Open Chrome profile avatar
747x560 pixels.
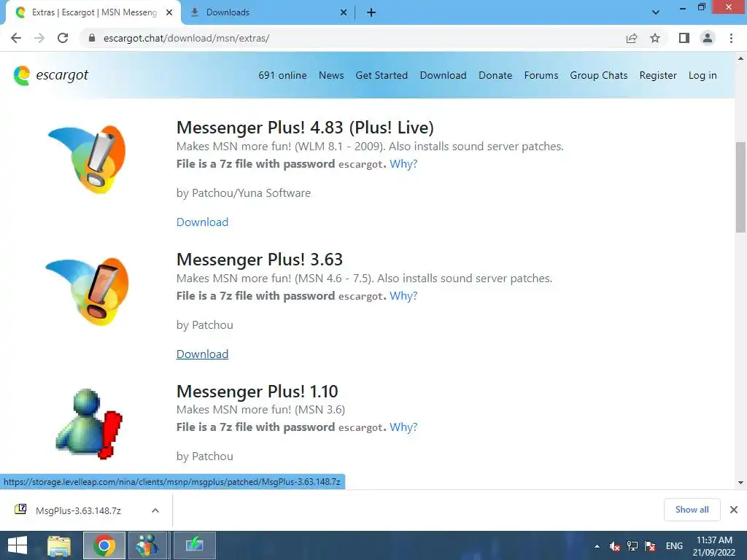(708, 38)
